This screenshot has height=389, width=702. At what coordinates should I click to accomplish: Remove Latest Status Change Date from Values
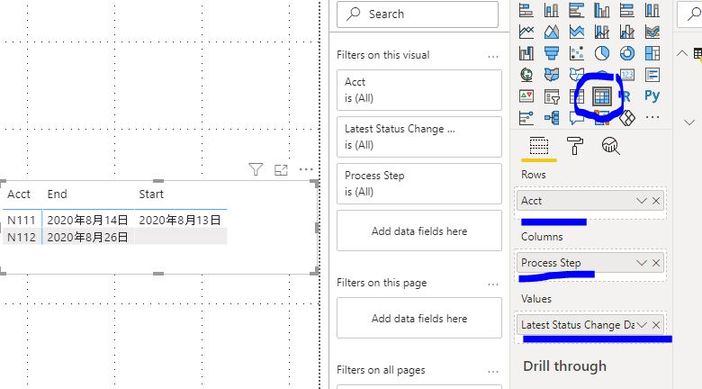coord(656,325)
